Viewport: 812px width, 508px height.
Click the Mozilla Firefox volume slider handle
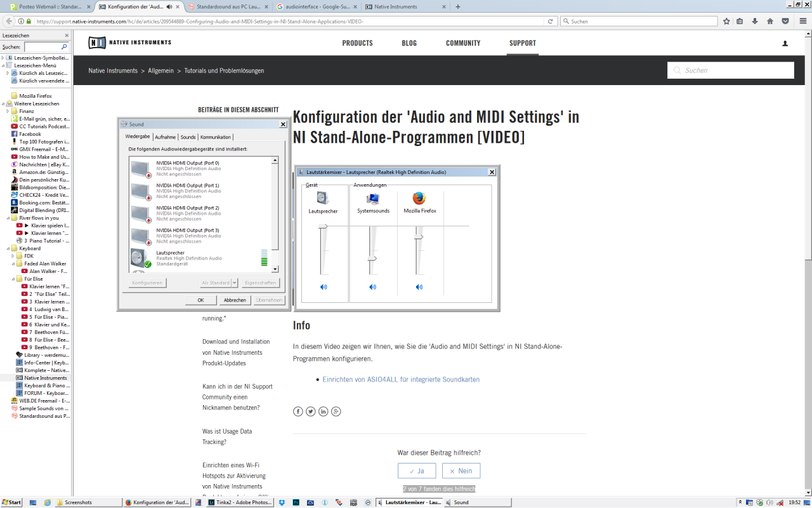pyautogui.click(x=419, y=237)
